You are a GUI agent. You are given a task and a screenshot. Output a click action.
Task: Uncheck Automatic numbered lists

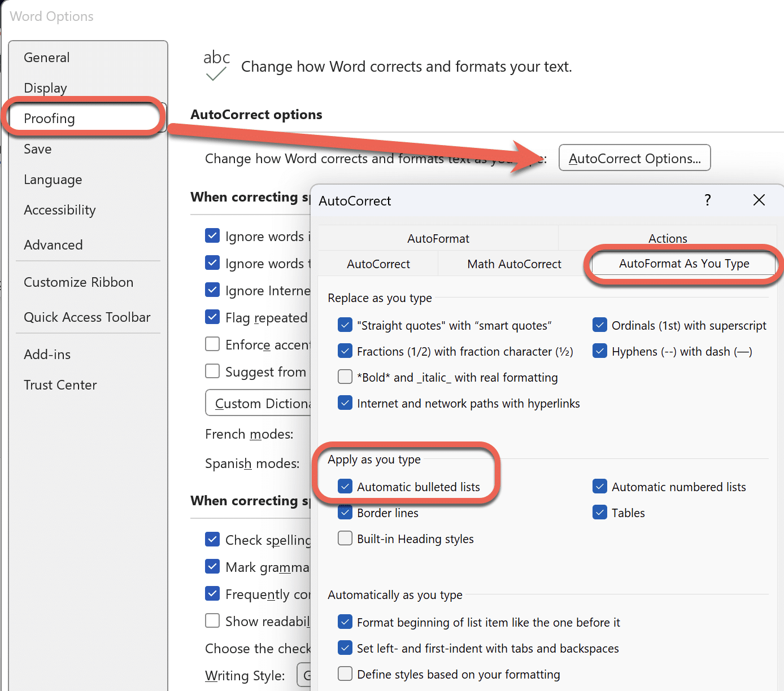(x=600, y=487)
